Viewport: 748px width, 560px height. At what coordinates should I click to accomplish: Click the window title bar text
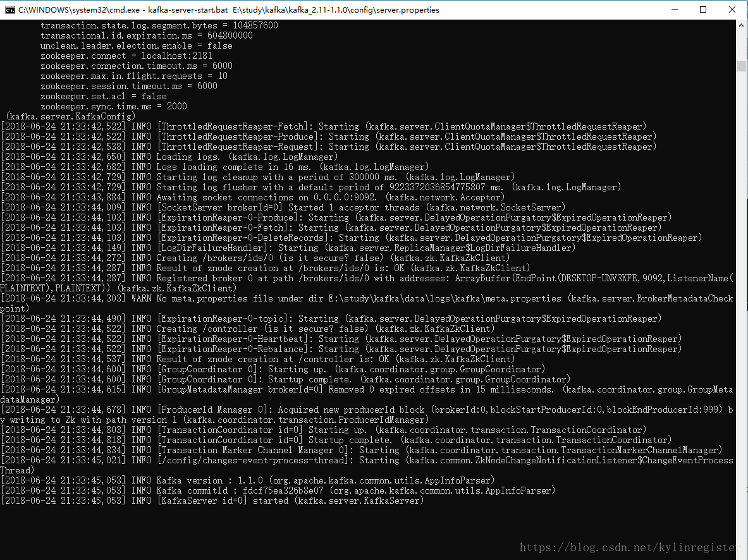point(229,9)
